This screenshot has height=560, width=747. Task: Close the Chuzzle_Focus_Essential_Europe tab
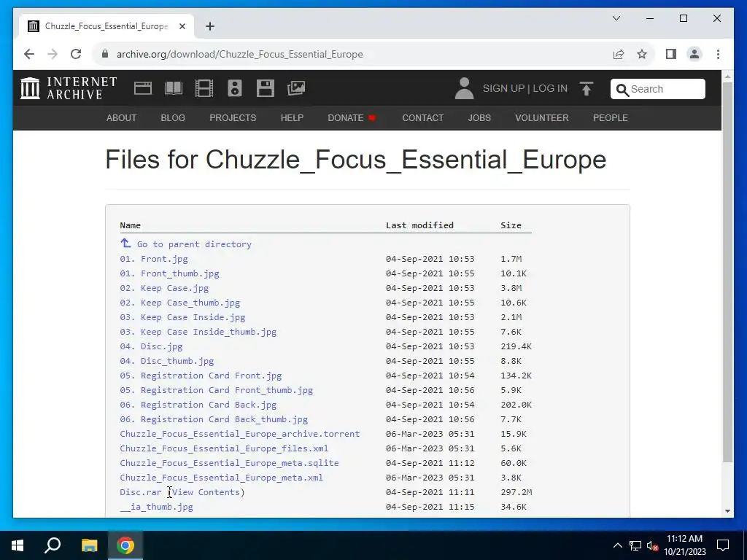(182, 26)
